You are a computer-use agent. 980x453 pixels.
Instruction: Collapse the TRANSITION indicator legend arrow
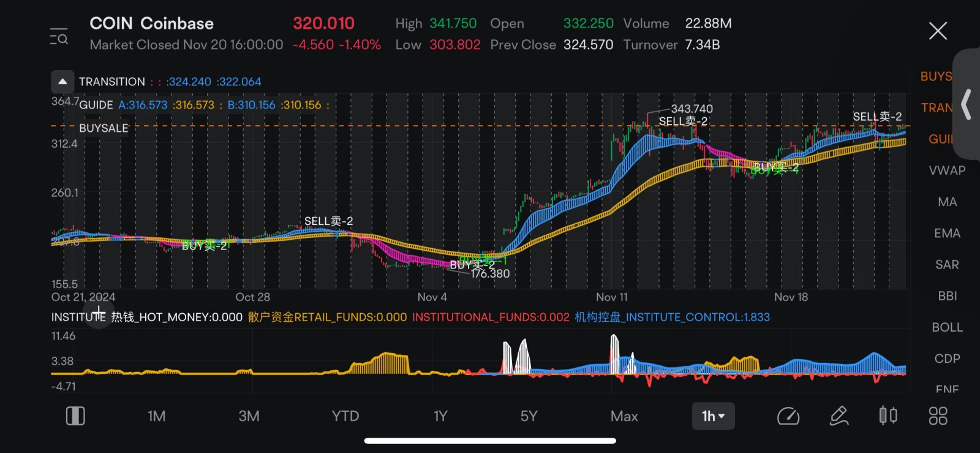pyautogui.click(x=62, y=82)
